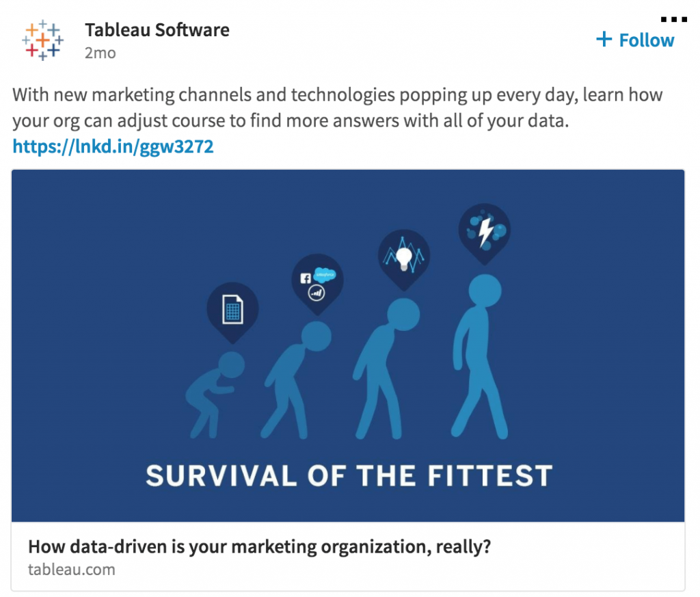Open post actions with the ellipsis control
This screenshot has width=700, height=597.
(675, 20)
